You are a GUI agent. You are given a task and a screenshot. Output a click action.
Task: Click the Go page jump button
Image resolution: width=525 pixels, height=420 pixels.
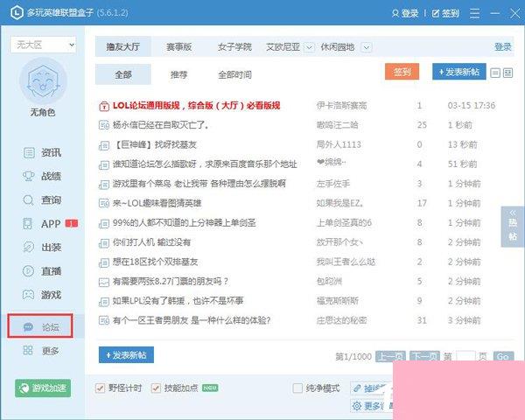[503, 356]
